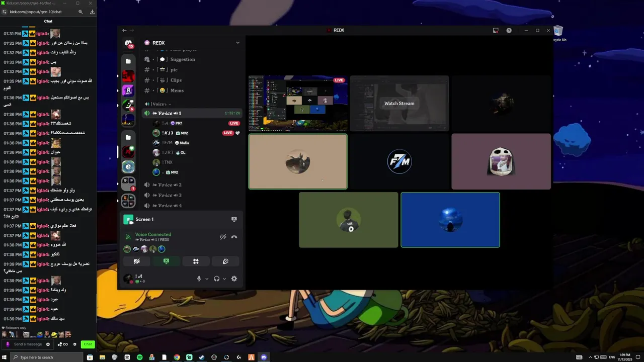
Task: Click the Watch Stream button
Action: pos(399,104)
